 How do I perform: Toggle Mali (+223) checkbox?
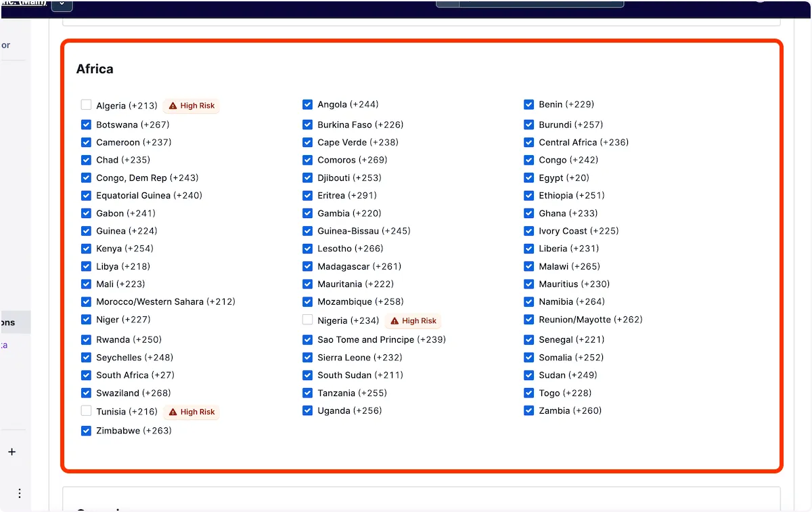tap(86, 284)
